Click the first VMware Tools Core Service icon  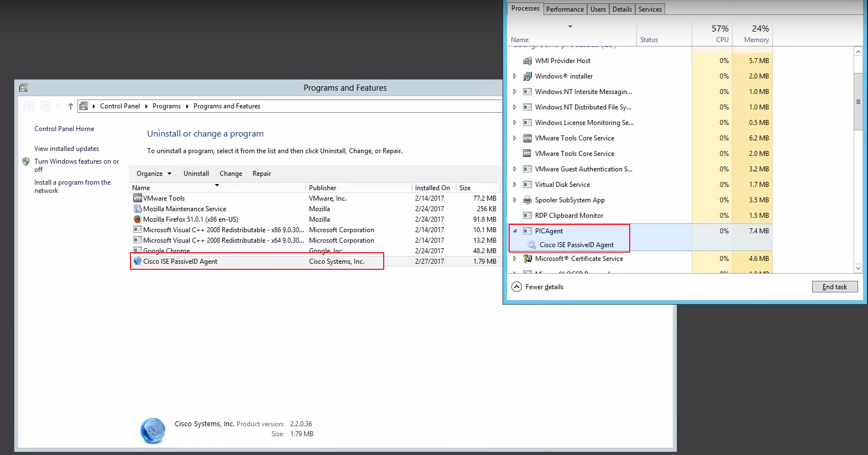pos(527,138)
